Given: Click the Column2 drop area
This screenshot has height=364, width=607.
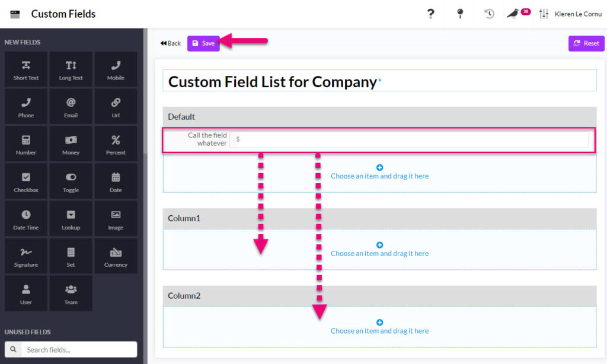Looking at the screenshot, I should point(379,327).
